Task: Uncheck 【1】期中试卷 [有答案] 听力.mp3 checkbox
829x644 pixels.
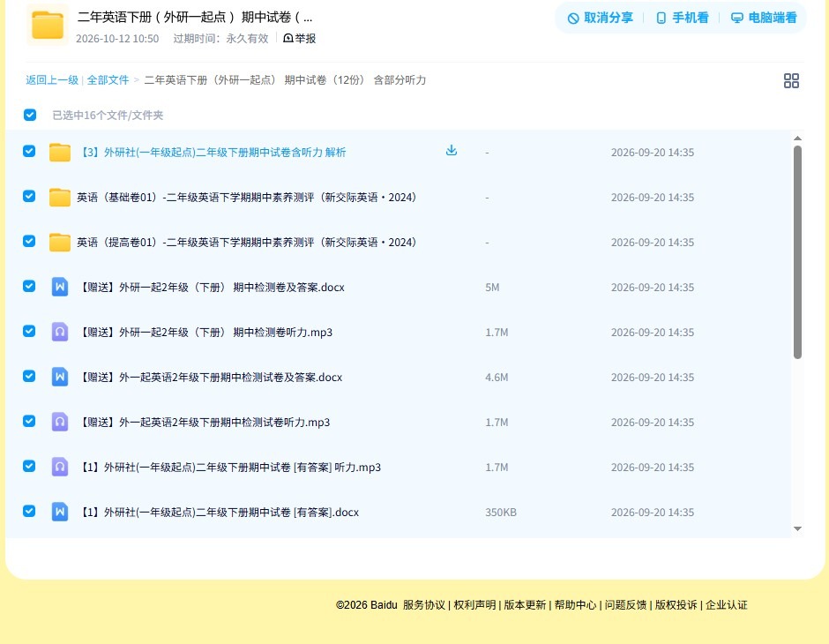Action: [30, 466]
